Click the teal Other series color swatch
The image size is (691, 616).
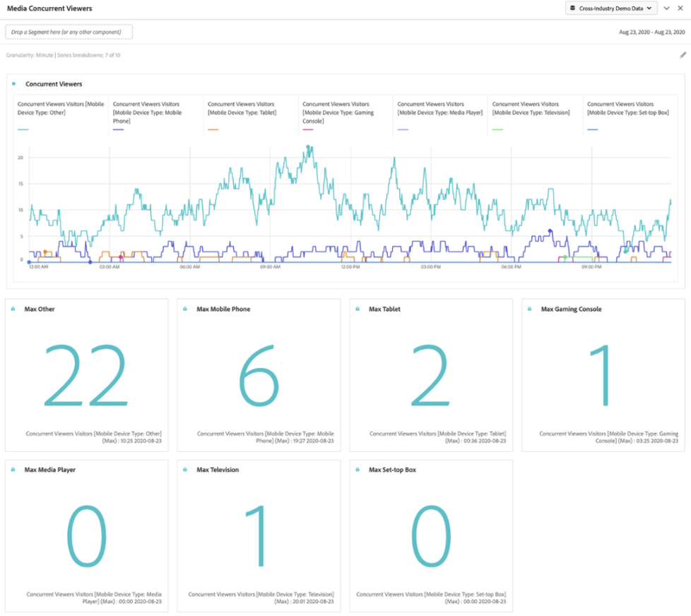pos(23,129)
